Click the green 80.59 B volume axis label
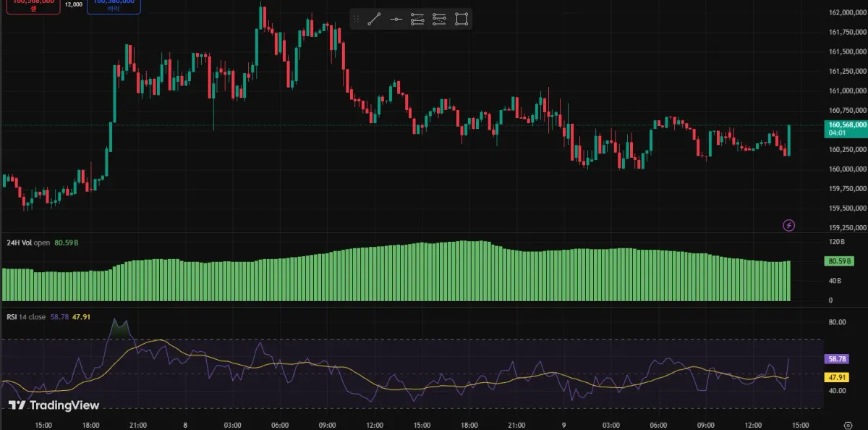Image resolution: width=868 pixels, height=430 pixels. tap(841, 261)
